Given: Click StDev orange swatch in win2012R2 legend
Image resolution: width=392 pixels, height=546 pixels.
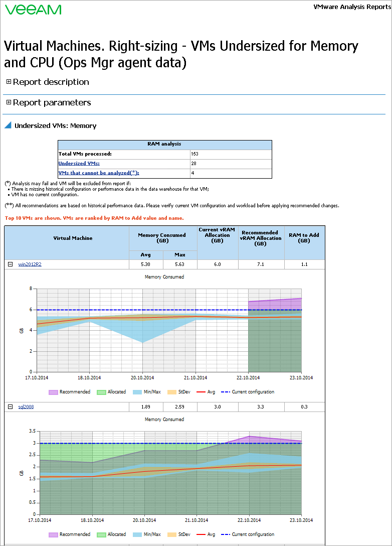Looking at the screenshot, I should tap(172, 392).
